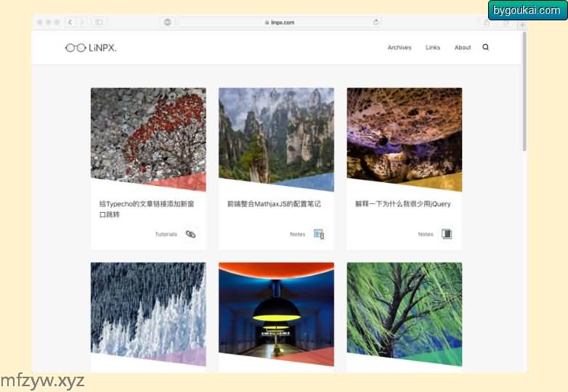568x392 pixels.
Task: Click the page vertical scrollbar
Action: coord(524,94)
